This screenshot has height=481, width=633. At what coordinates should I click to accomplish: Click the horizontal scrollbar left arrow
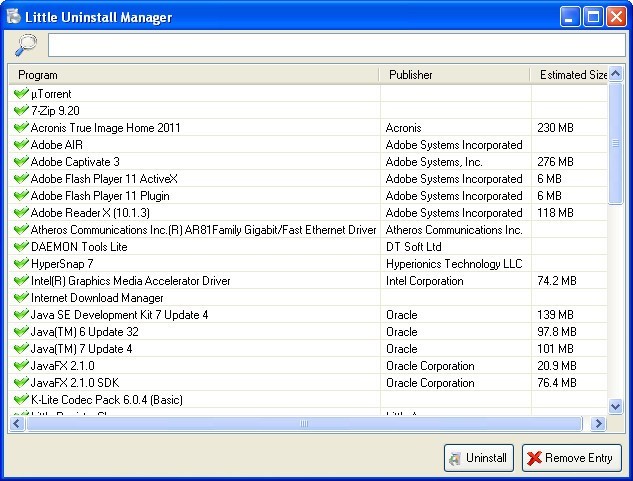click(x=17, y=424)
